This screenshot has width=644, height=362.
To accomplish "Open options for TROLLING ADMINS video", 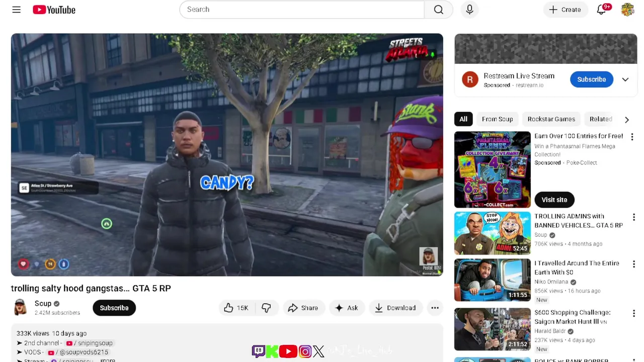I will click(633, 217).
